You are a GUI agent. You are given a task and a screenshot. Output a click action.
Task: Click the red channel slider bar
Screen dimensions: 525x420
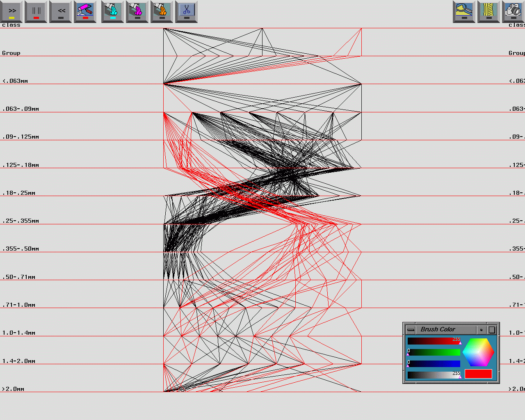[x=434, y=341]
